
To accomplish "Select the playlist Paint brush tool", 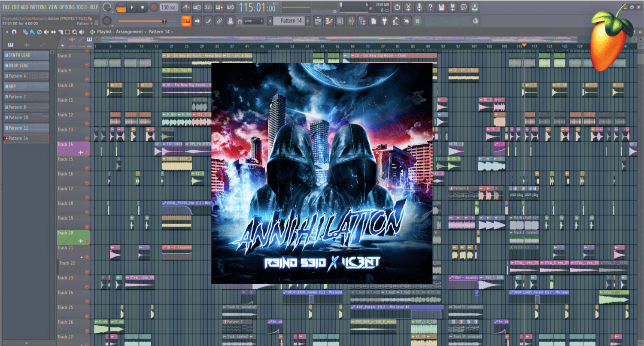I will [32, 32].
